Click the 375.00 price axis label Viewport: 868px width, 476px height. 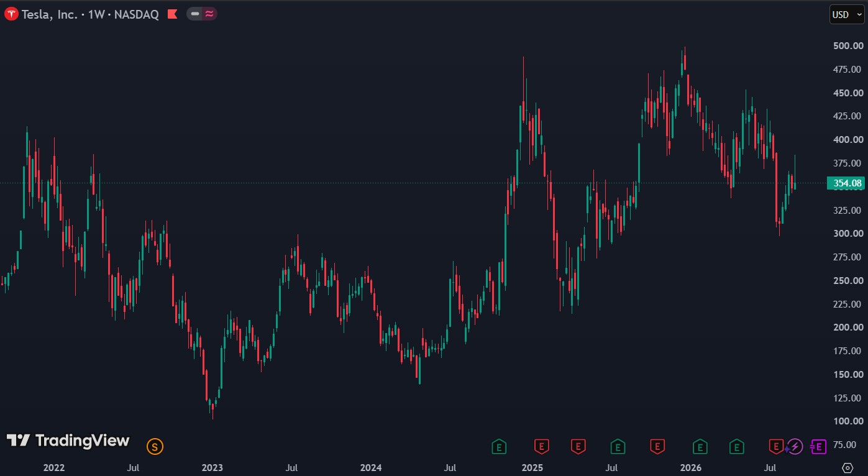pos(848,163)
